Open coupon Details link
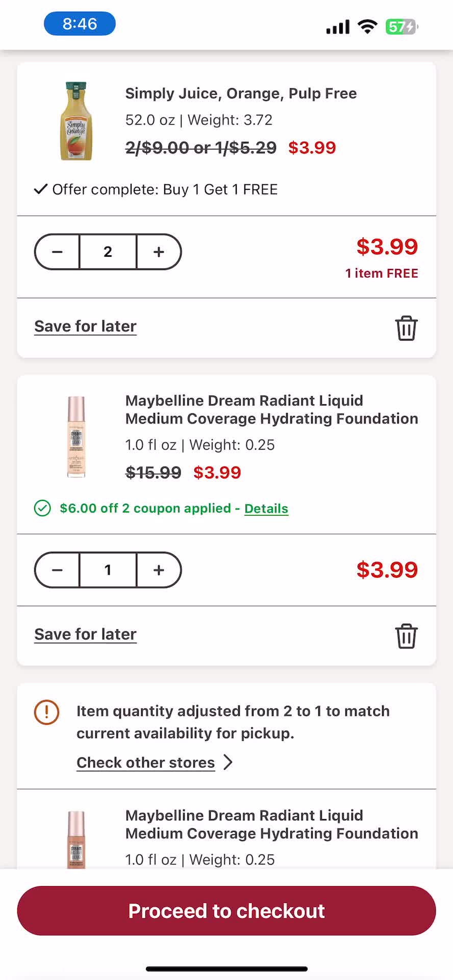 click(x=266, y=508)
